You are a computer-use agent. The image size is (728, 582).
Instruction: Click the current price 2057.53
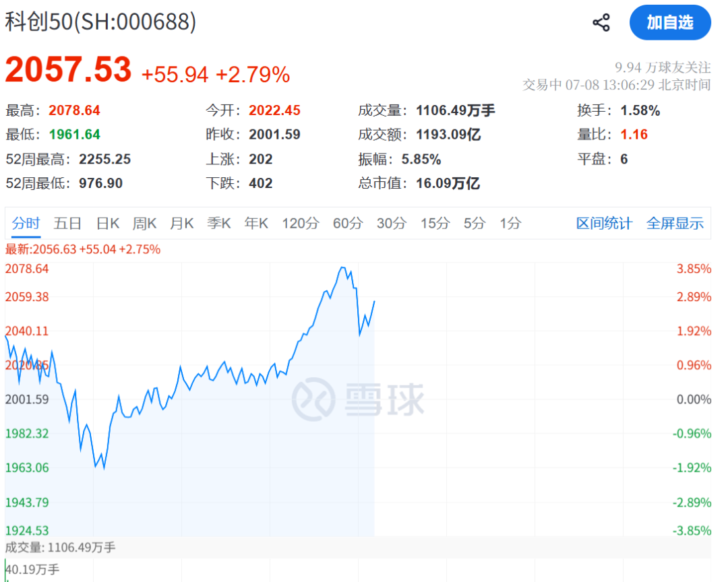(68, 69)
